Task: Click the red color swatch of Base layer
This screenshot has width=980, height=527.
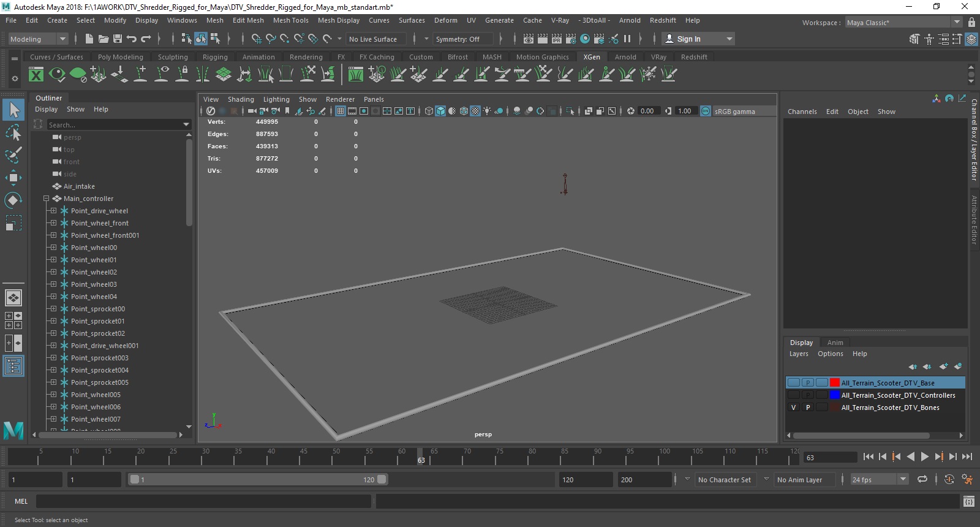Action: point(835,382)
